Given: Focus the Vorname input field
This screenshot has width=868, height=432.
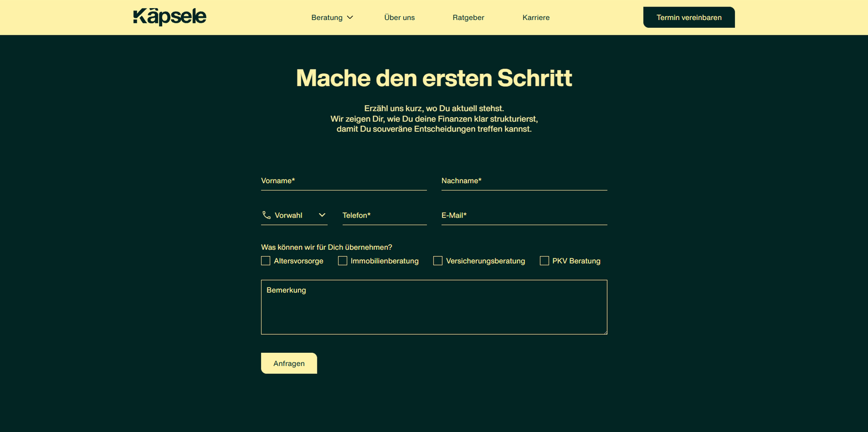Looking at the screenshot, I should [344, 181].
